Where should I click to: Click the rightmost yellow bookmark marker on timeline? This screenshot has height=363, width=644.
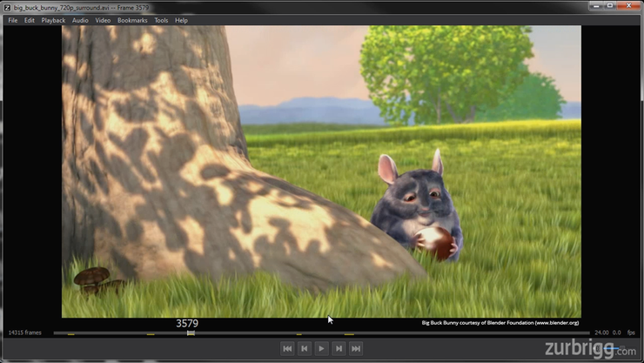349,334
